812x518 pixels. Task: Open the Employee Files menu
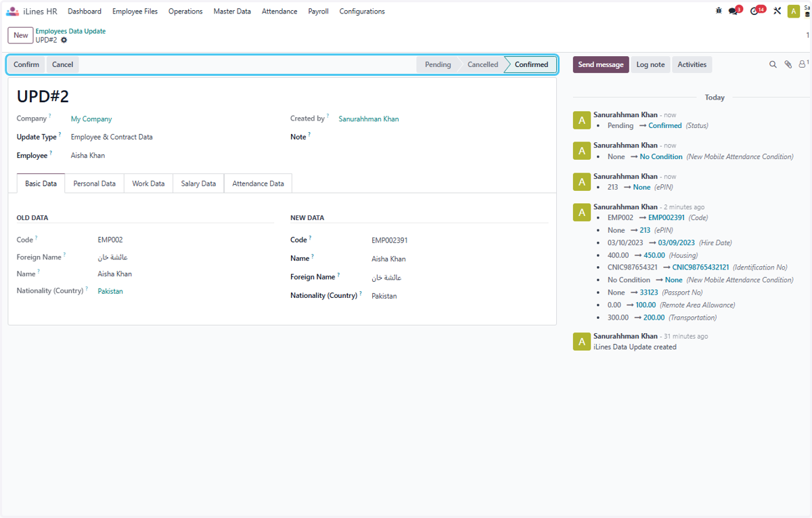point(135,12)
